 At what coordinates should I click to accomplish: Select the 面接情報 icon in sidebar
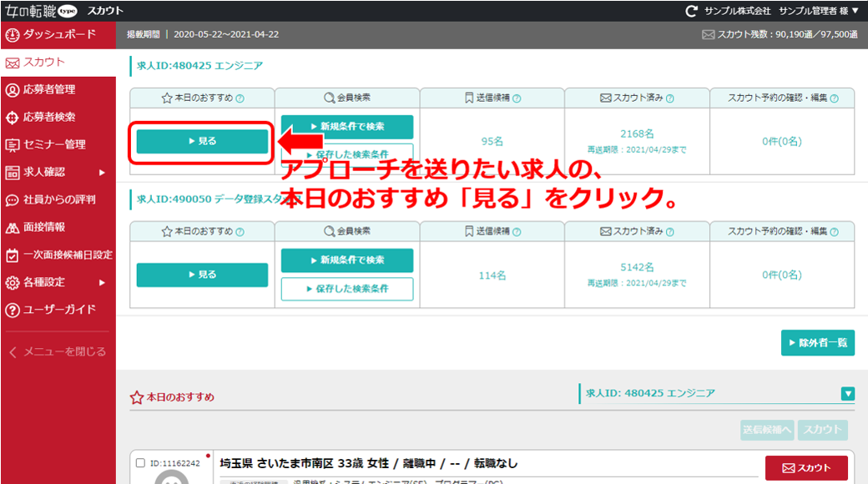coord(12,226)
